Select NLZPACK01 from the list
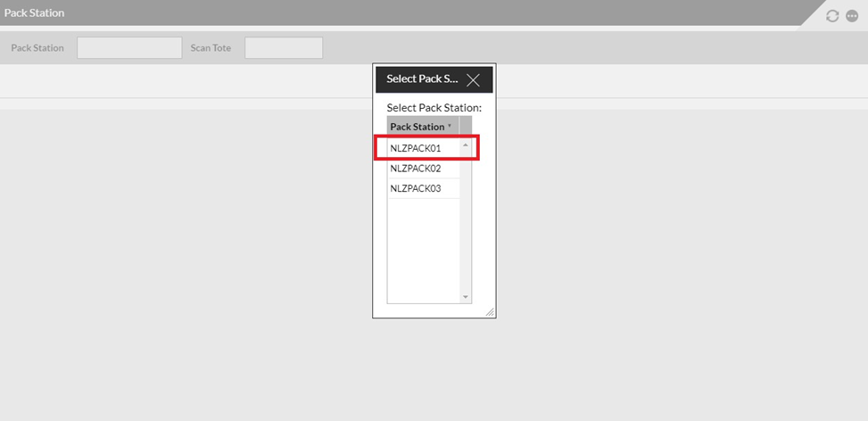The image size is (868, 421). click(416, 148)
